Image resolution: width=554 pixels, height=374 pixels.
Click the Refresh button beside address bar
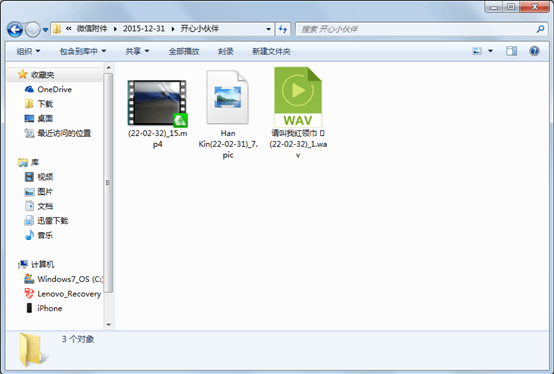[x=283, y=29]
